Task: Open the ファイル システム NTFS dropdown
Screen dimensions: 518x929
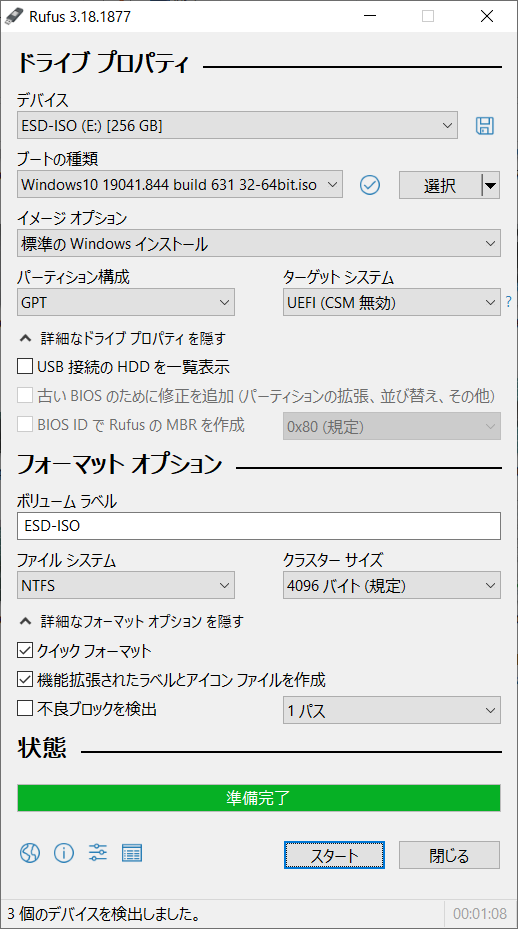Action: coord(126,585)
